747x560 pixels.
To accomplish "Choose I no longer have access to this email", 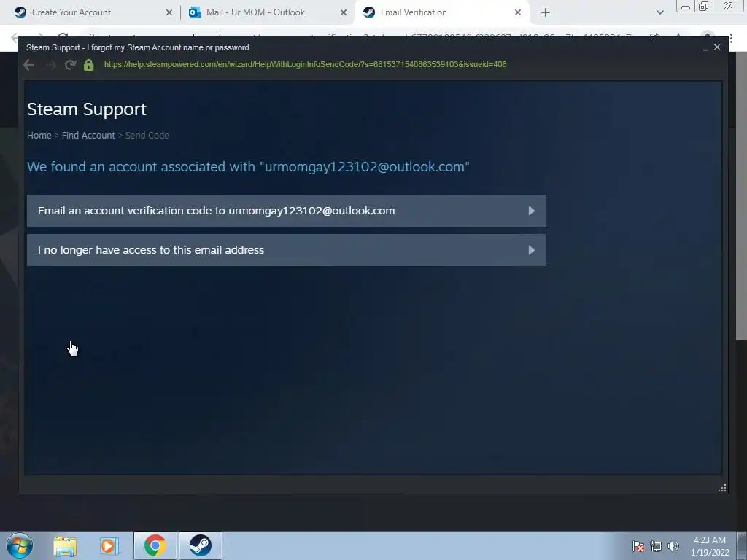I will pyautogui.click(x=286, y=250).
